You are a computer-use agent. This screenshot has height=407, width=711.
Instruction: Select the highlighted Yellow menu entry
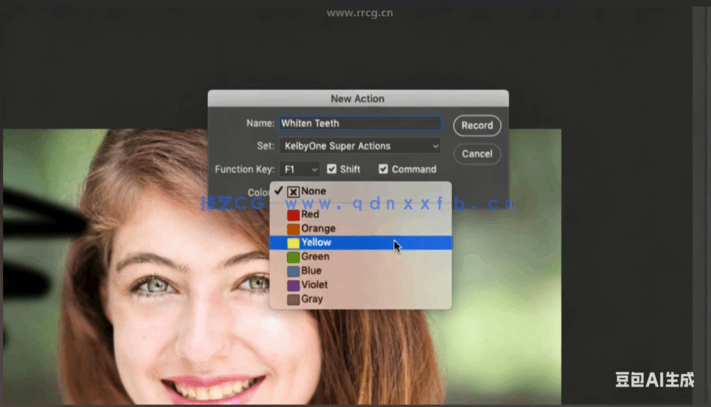click(360, 243)
